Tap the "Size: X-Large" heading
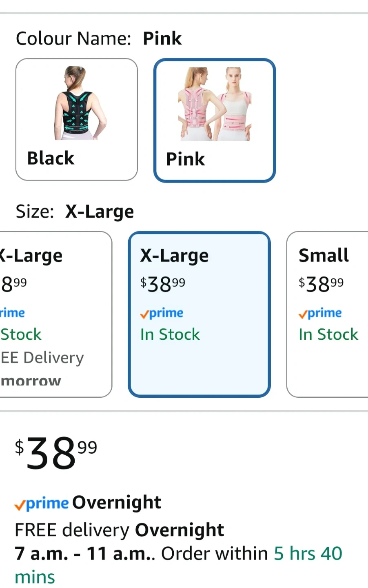The height and width of the screenshot is (588, 368). (75, 212)
